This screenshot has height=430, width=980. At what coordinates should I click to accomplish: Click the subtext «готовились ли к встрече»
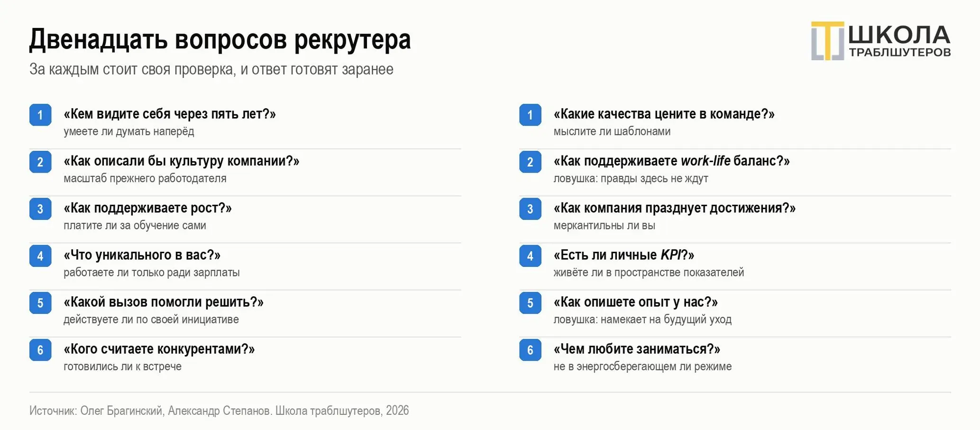pyautogui.click(x=122, y=366)
